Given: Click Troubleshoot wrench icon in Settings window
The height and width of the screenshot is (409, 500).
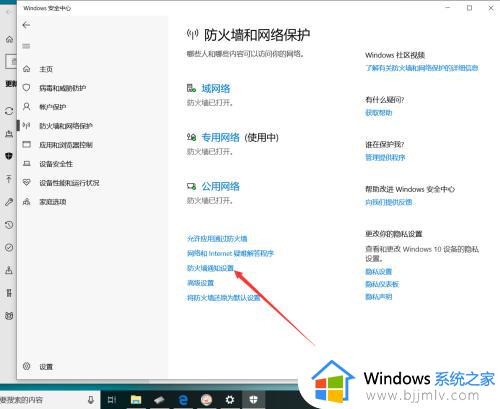Looking at the screenshot, I should (9, 202).
